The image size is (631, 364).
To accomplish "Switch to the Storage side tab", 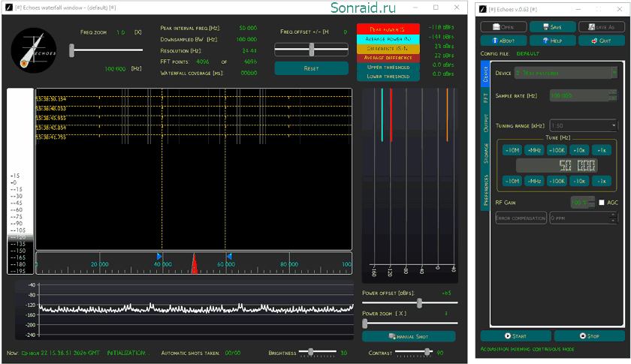I will point(485,153).
